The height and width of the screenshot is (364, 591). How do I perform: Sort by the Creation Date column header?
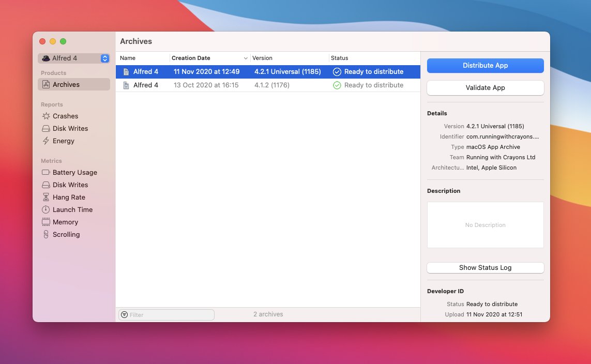pyautogui.click(x=191, y=58)
